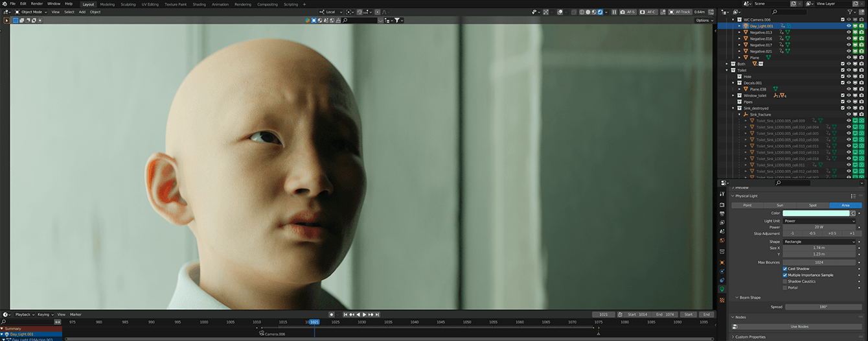Open the Tool properties tab icon

722,193
